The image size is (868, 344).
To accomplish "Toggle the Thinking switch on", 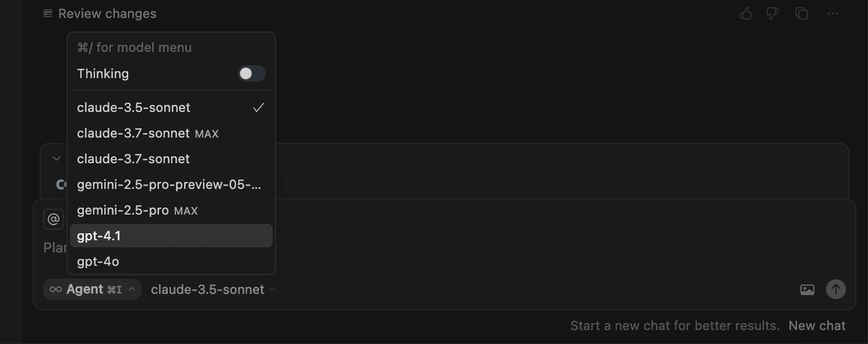I will point(252,74).
